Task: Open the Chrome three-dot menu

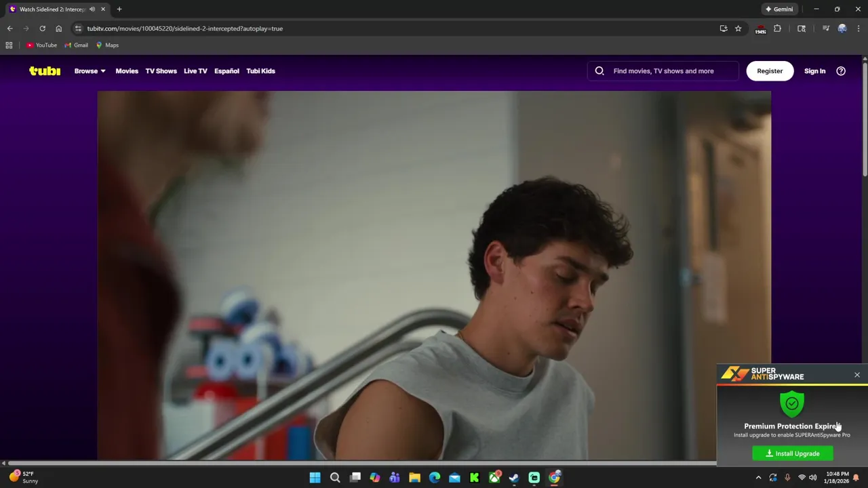Action: coord(859,28)
